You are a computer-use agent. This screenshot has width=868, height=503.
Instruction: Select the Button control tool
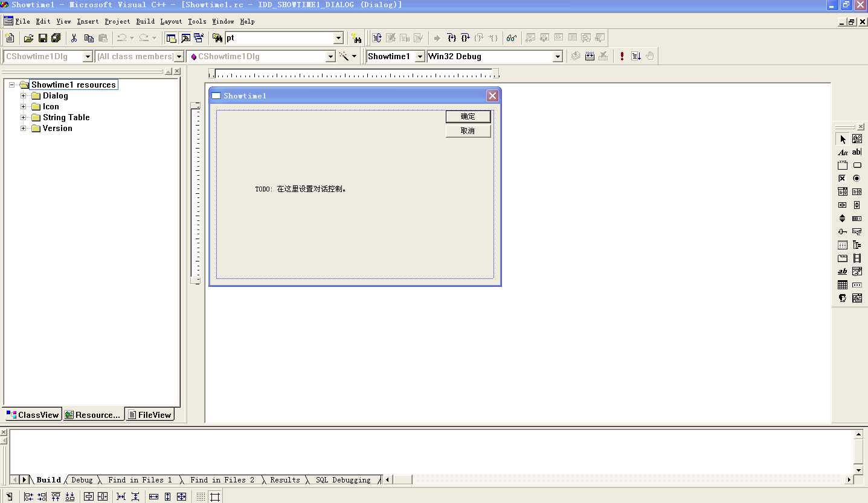tap(857, 165)
